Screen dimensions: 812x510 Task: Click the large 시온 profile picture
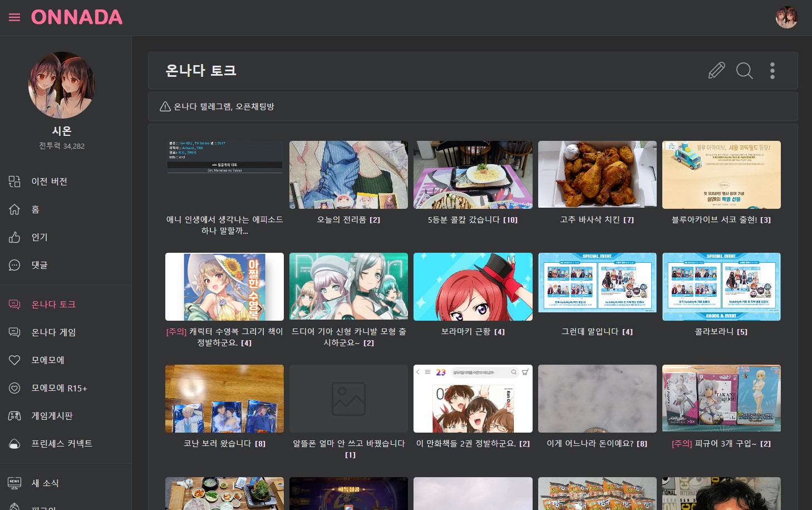62,85
